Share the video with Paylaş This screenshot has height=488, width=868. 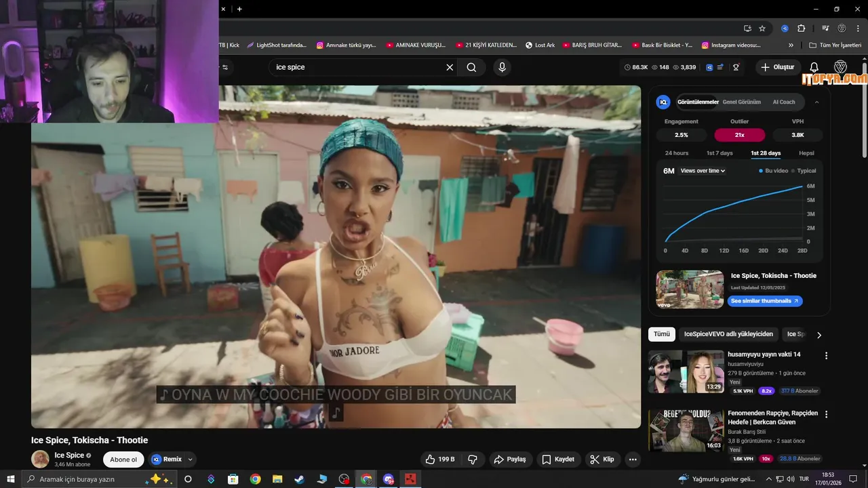(510, 460)
